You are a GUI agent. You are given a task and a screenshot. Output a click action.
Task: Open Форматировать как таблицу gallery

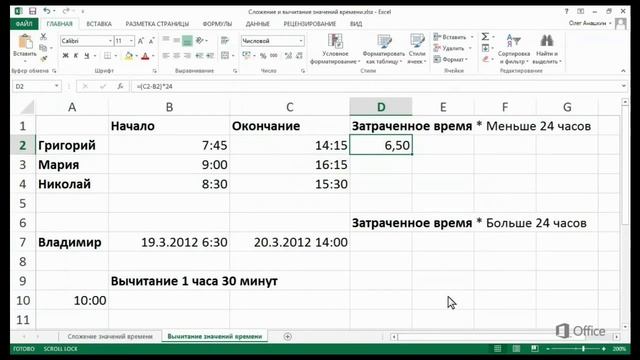coord(384,49)
